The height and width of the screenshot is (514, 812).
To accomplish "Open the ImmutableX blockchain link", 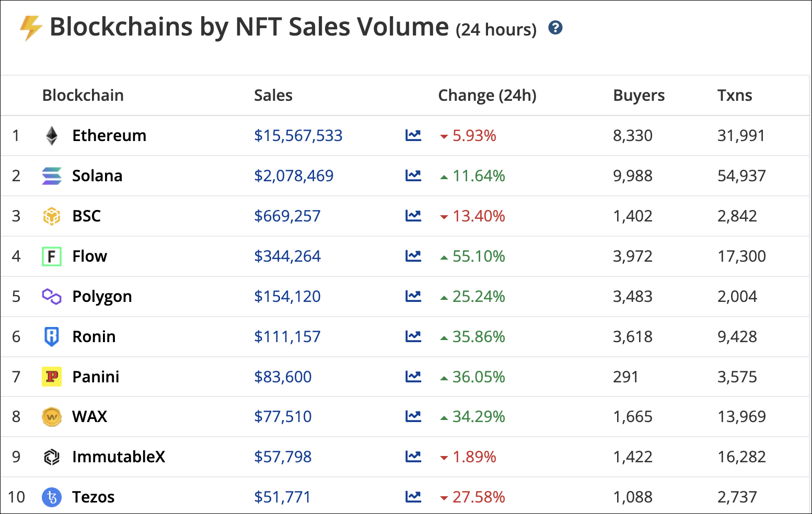I will point(119,457).
